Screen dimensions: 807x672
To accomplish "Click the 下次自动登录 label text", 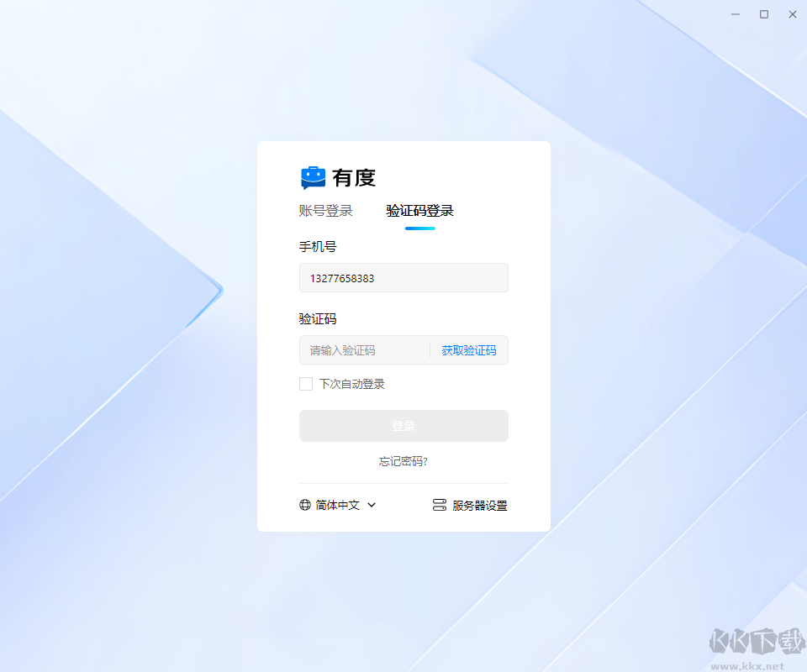I will click(x=352, y=384).
